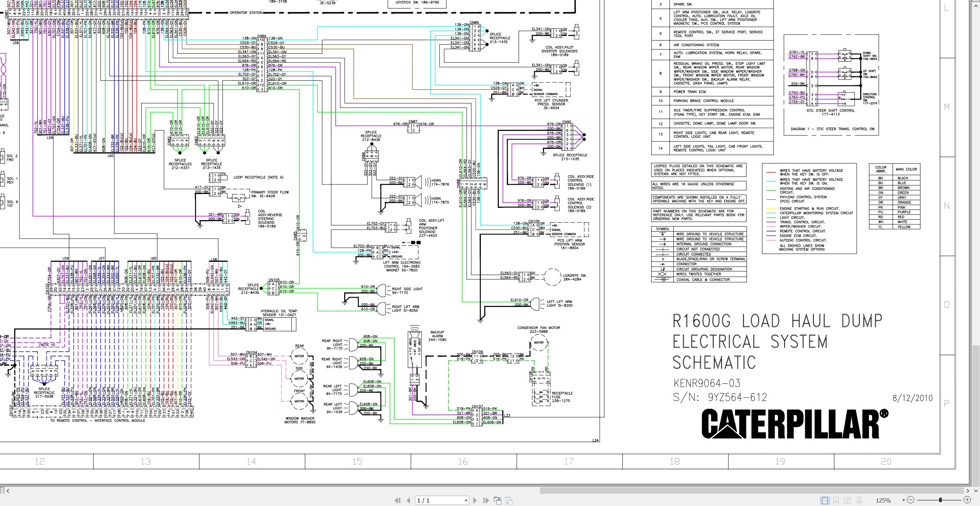The width and height of the screenshot is (980, 506).
Task: Jump to the last page
Action: [x=486, y=500]
